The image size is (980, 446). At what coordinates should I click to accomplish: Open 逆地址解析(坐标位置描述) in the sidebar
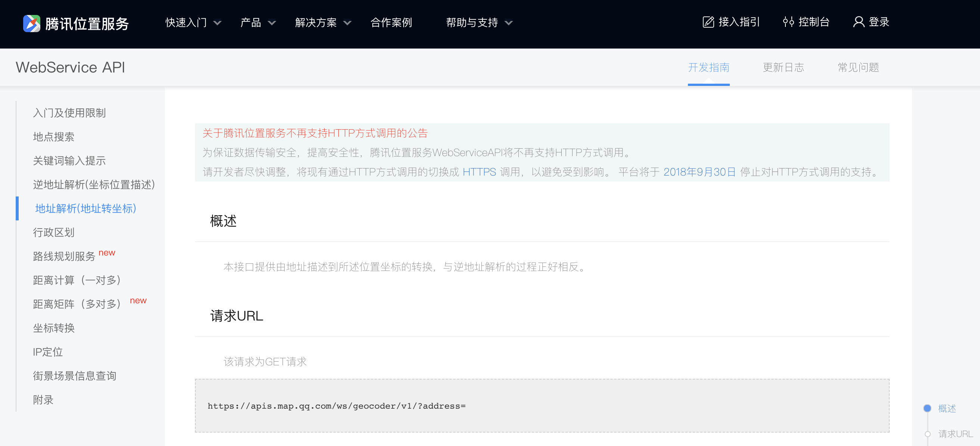tap(94, 185)
